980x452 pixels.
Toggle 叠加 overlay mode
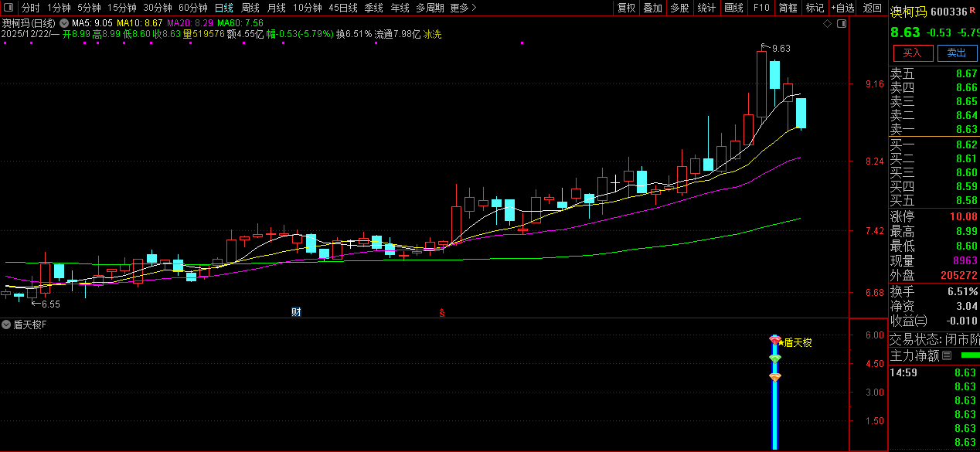tap(652, 8)
